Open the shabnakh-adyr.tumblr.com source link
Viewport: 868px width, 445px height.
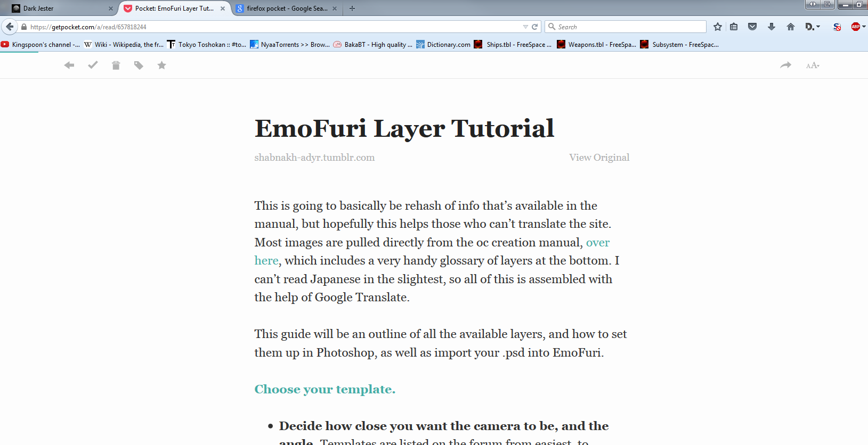tap(314, 158)
